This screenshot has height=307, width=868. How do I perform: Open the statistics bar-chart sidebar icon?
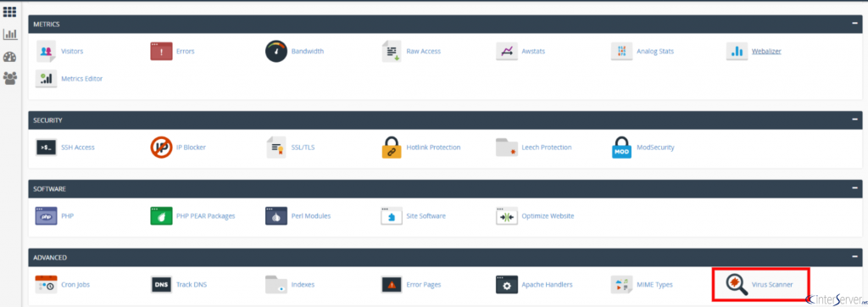(9, 35)
